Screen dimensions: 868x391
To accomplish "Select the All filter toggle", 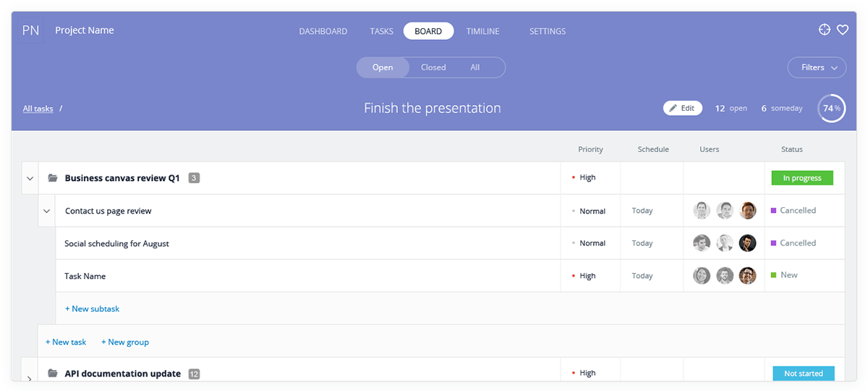I will [475, 67].
